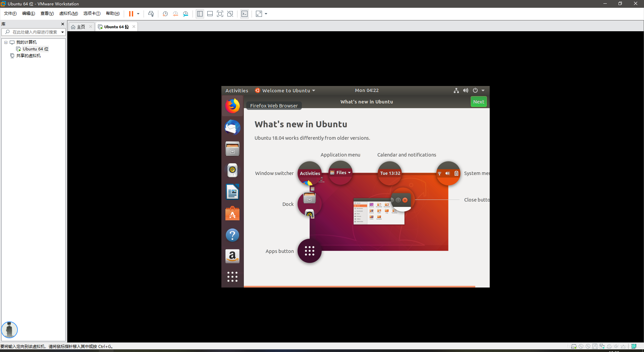Open the 选项卡(T) menu

pyautogui.click(x=92, y=13)
